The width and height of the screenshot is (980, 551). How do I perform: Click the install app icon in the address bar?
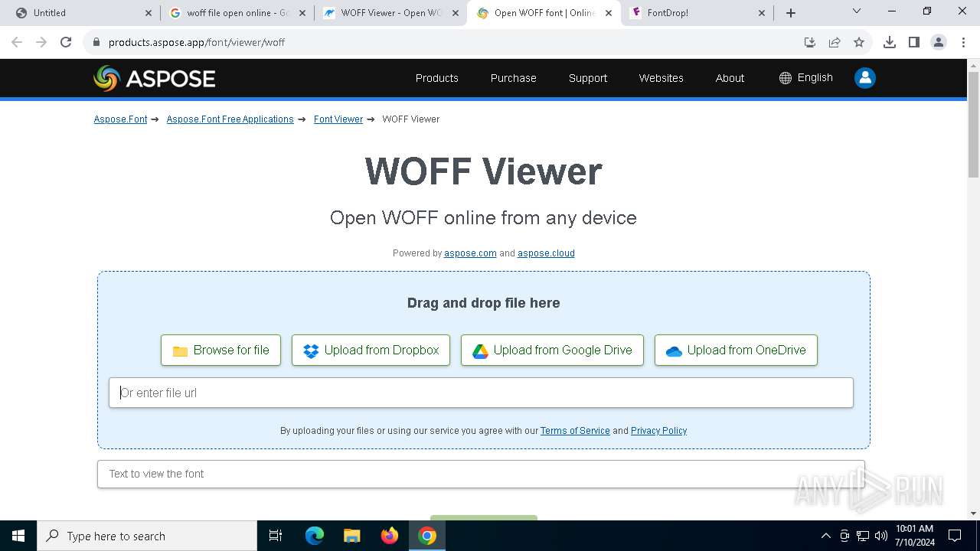[810, 42]
